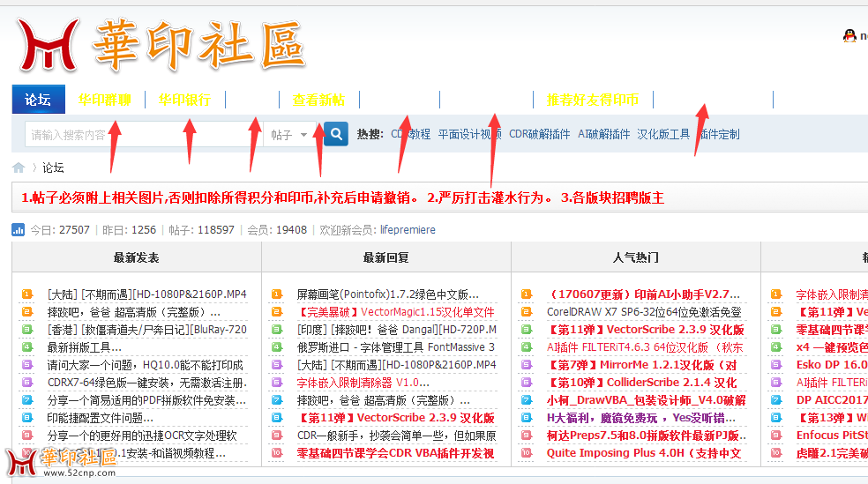Select the 最新发表 column header
The height and width of the screenshot is (484, 868).
tap(136, 257)
